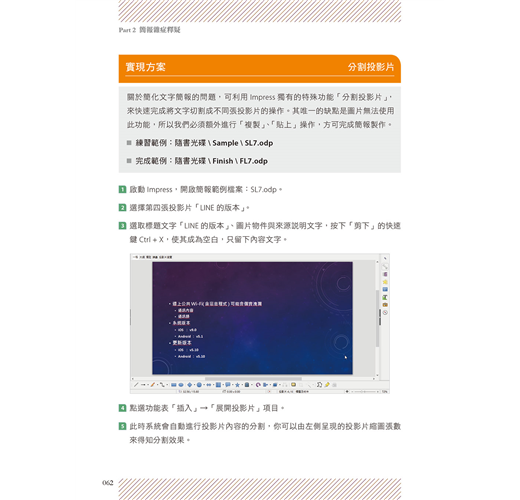Click the 更新版本 bullet heading
This screenshot has height=500, width=520.
[x=182, y=343]
